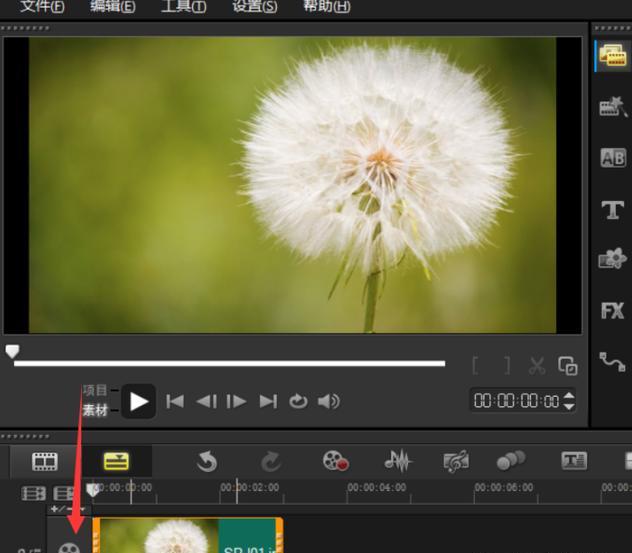Open the motion Path library
Screen dimensions: 632x553
tap(612, 362)
